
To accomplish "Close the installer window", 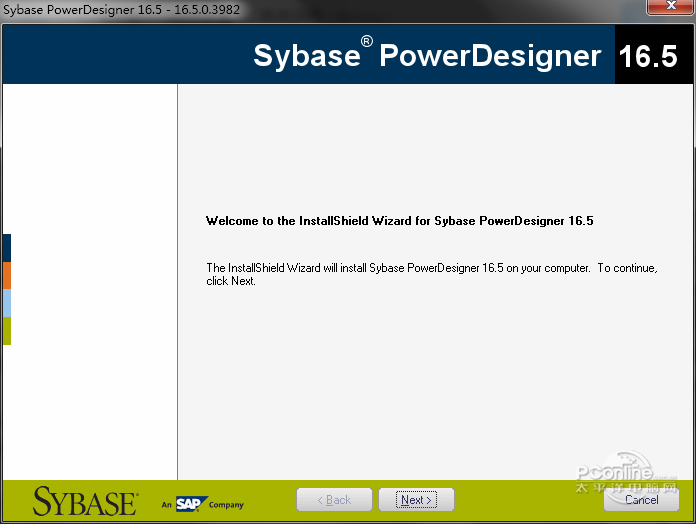I will tap(670, 7).
